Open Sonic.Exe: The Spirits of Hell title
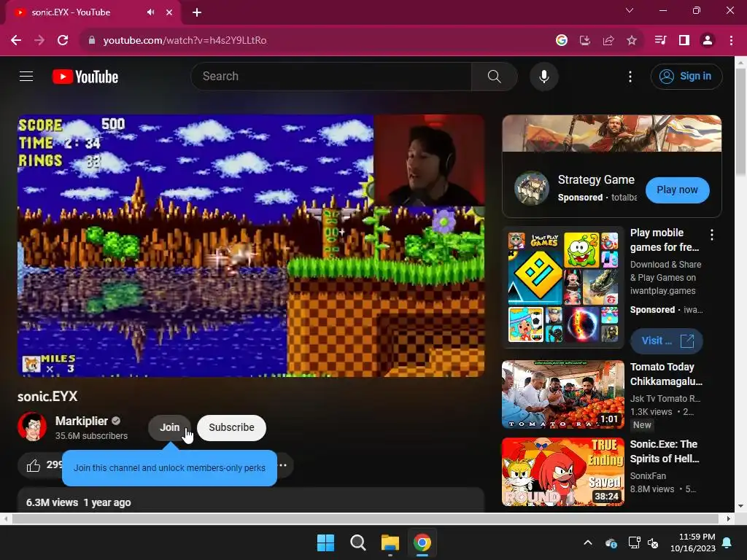Image resolution: width=747 pixels, height=560 pixels. [664, 451]
